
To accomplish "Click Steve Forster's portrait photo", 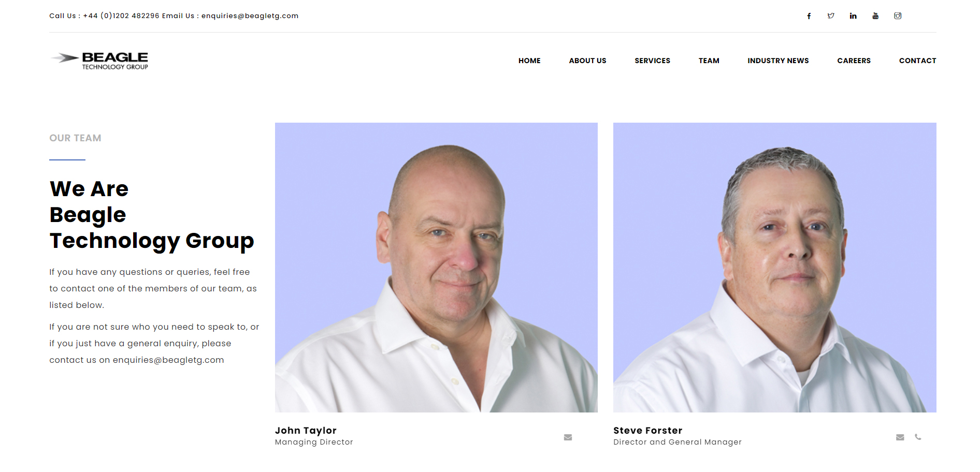I will coord(775,268).
